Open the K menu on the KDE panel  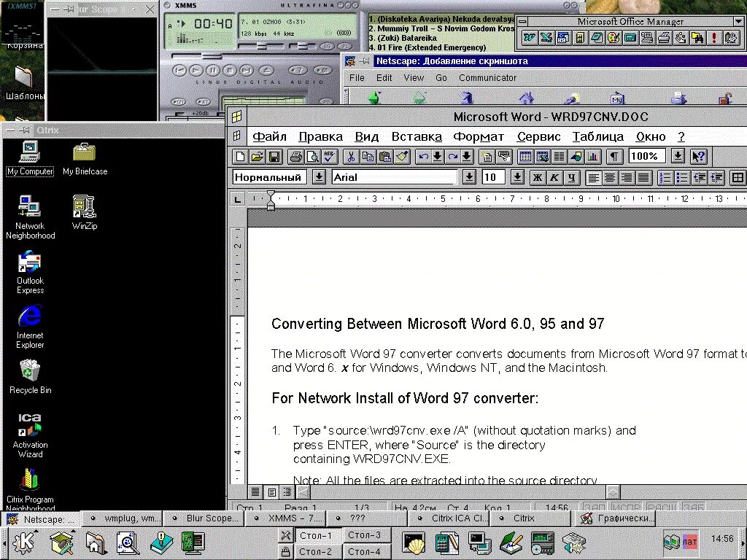point(24,542)
